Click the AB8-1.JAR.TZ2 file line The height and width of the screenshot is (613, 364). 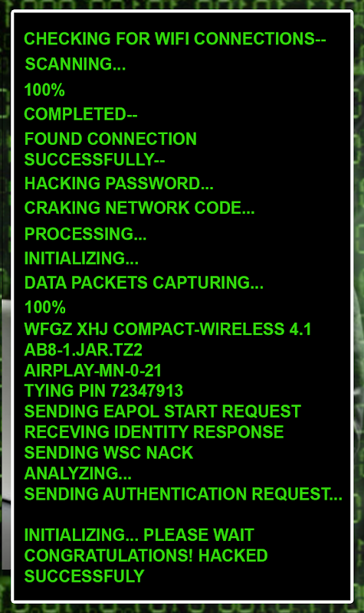click(x=84, y=349)
